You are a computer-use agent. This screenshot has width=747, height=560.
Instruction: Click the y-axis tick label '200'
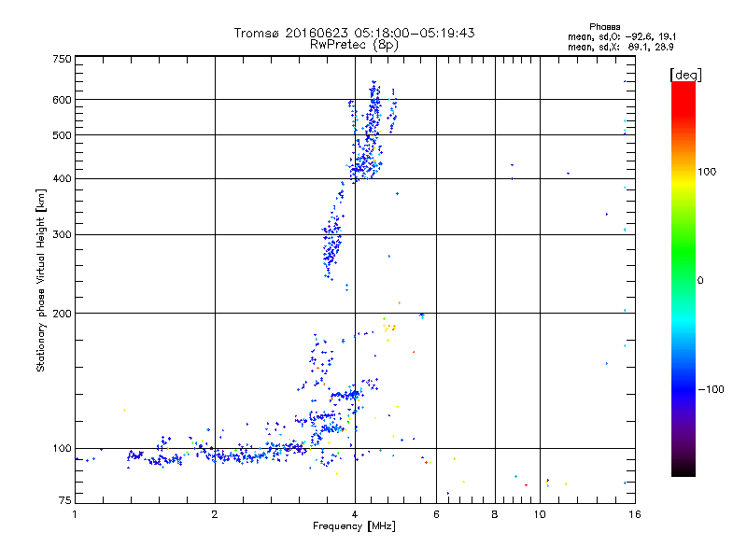tap(62, 314)
